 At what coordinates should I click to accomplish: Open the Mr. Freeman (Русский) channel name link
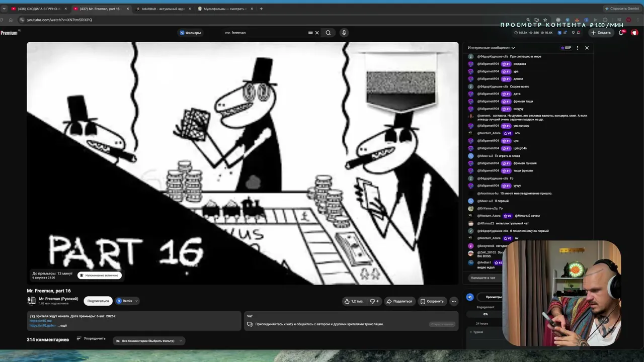[58, 299]
